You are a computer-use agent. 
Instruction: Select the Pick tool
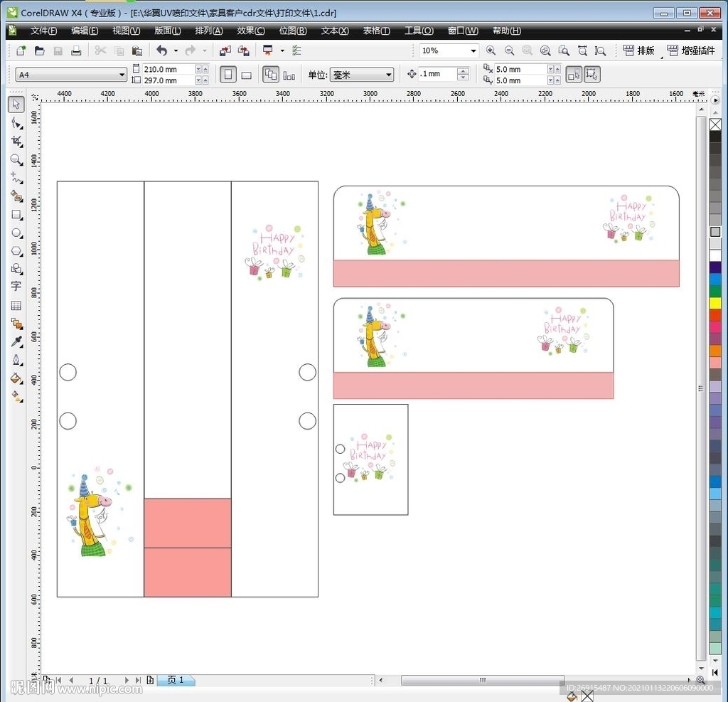pos(16,104)
